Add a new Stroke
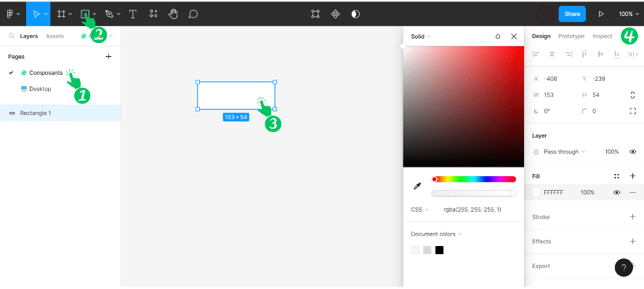The height and width of the screenshot is (289, 644). pyautogui.click(x=632, y=217)
